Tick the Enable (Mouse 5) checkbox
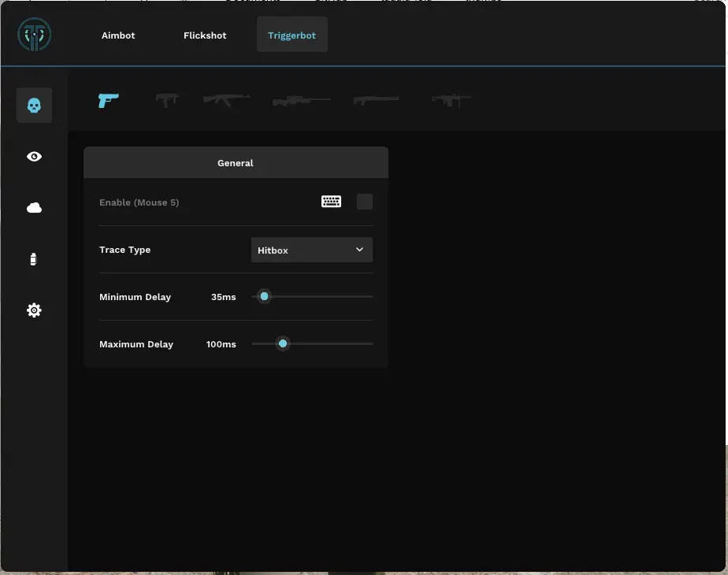The height and width of the screenshot is (575, 728). [x=365, y=202]
